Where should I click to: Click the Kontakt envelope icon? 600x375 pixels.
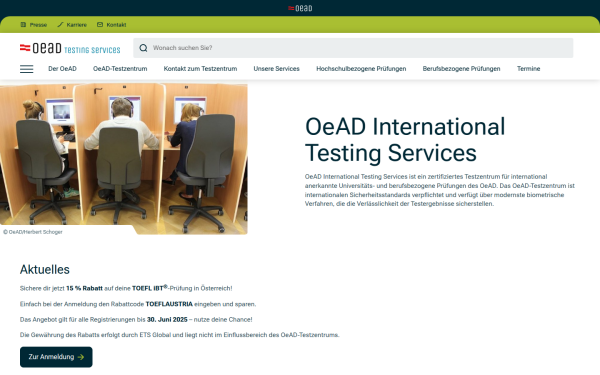pyautogui.click(x=100, y=24)
